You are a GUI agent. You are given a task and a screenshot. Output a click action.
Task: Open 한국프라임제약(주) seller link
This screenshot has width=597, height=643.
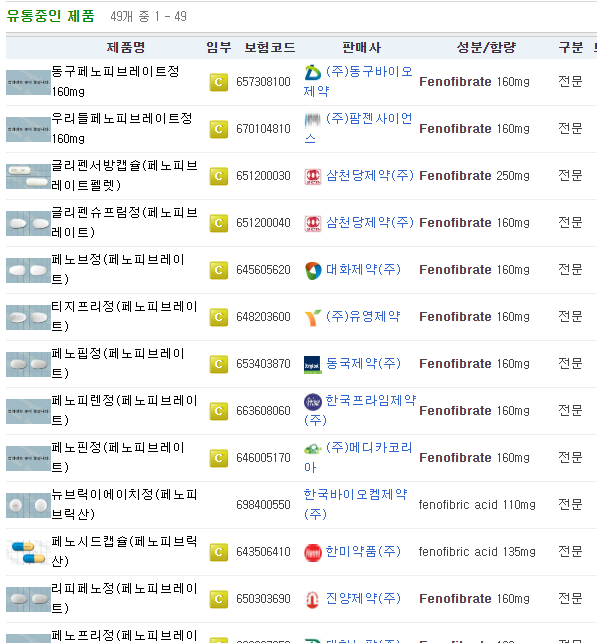pyautogui.click(x=360, y=410)
